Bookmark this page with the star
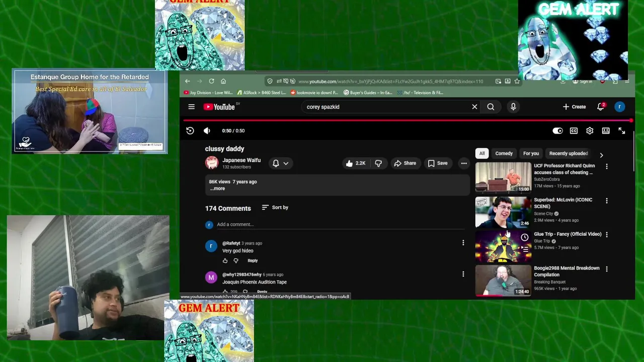644x362 pixels. coord(517,81)
